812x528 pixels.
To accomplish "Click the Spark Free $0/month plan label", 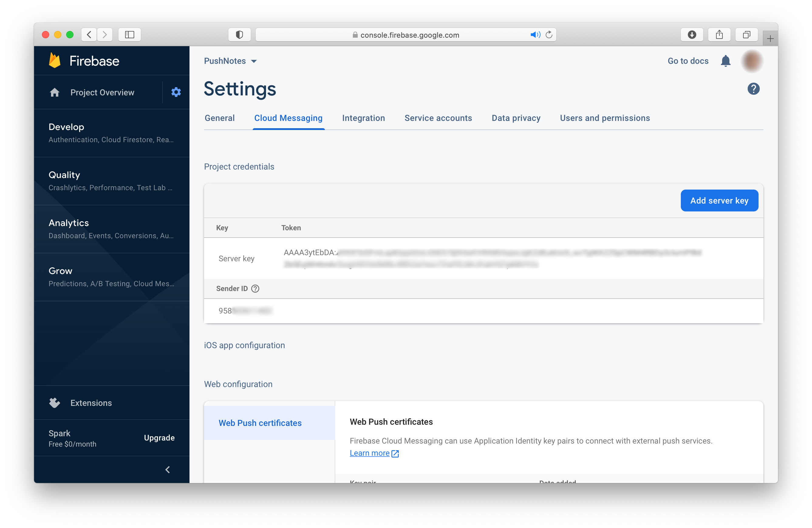I will (72, 438).
